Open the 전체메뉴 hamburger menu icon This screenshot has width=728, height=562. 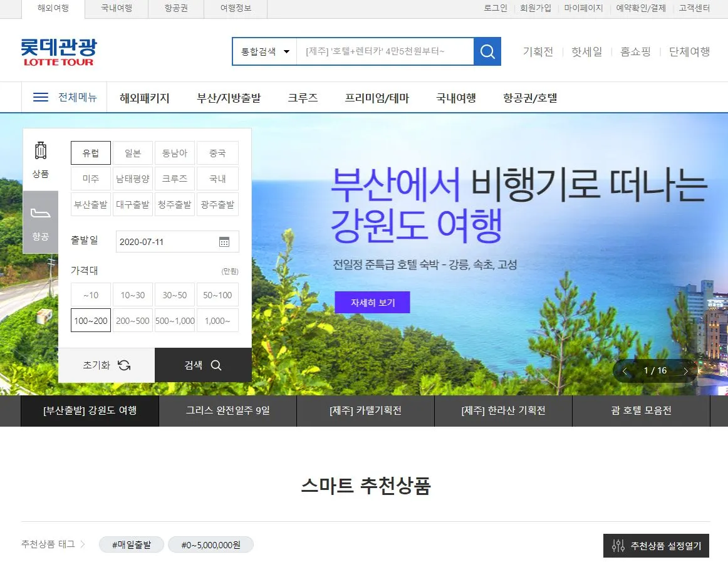pos(39,97)
